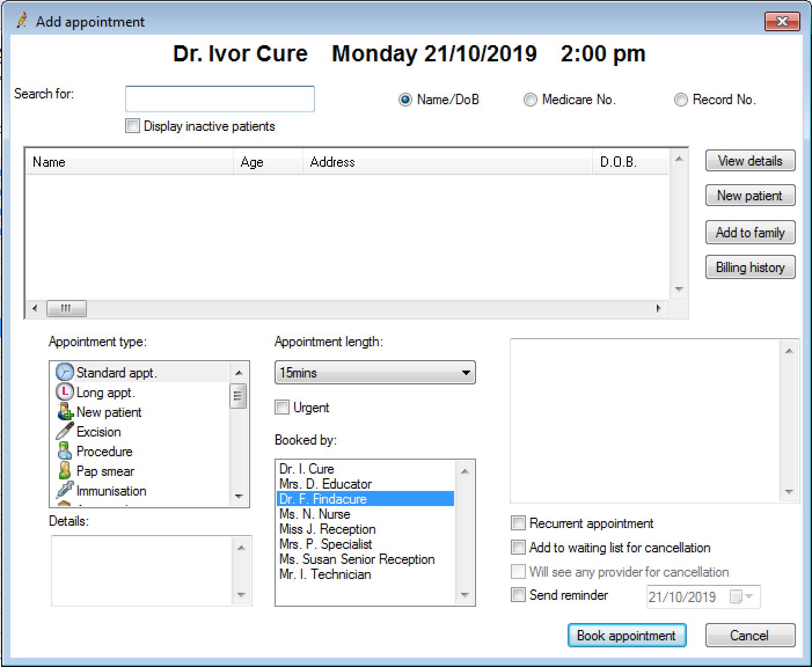Select Miss J. Reception in Booked by

(x=327, y=529)
